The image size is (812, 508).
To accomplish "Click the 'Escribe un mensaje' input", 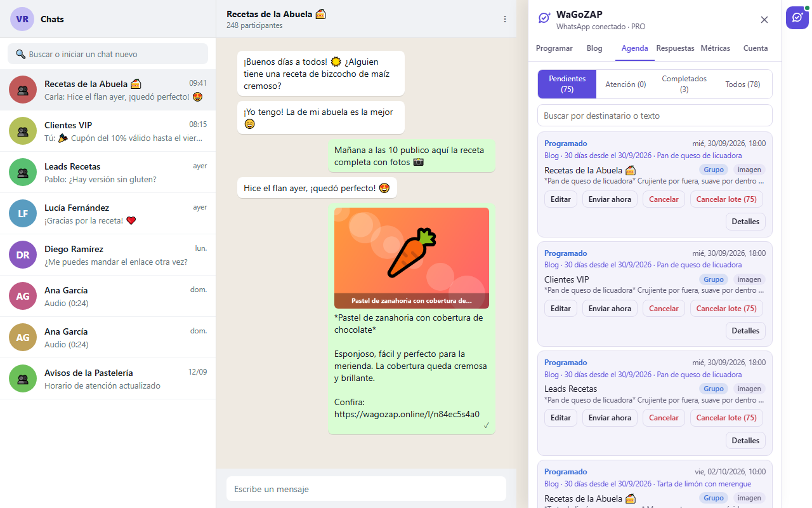I will [366, 489].
